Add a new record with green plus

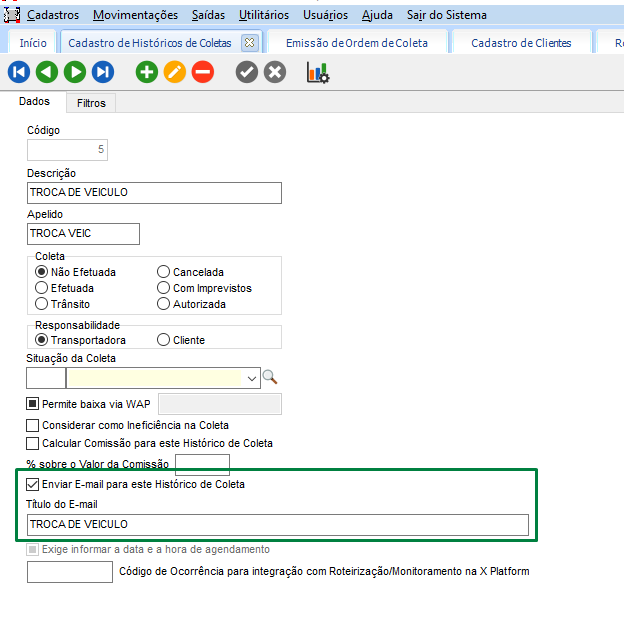point(147,72)
